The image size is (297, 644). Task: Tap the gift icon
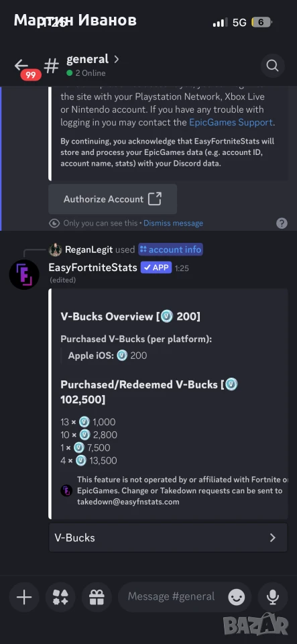(97, 597)
